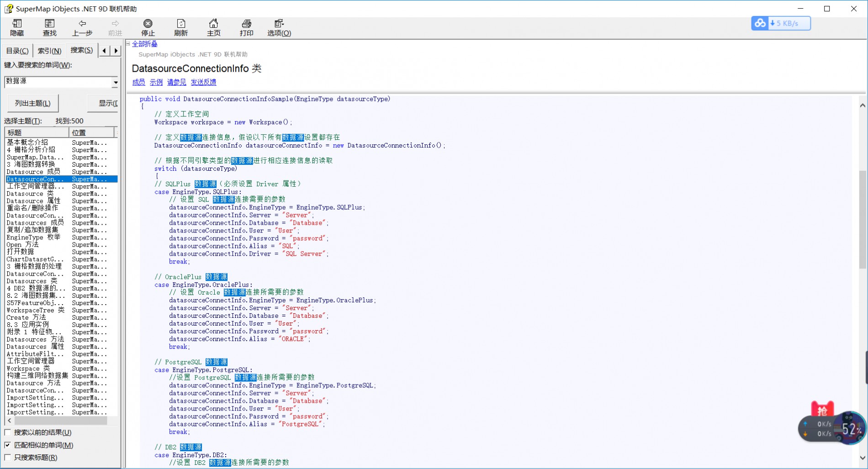Click the topic list left scroll arrow
The image size is (868, 469).
tap(10, 420)
